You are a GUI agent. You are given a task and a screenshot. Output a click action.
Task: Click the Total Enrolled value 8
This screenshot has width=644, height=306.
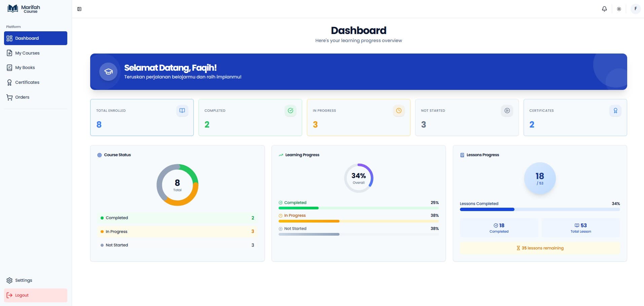coord(99,125)
